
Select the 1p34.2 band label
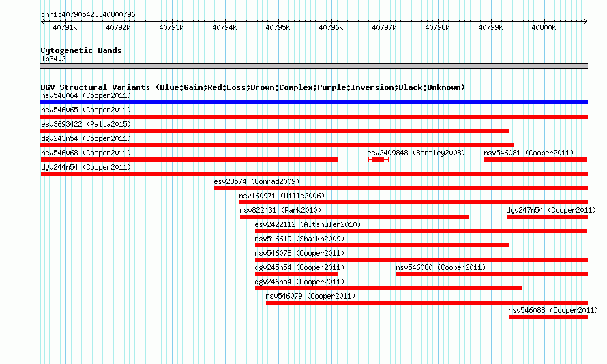tap(53, 59)
